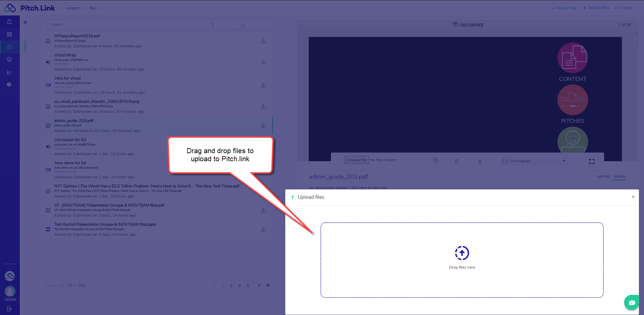Viewport: 644px width, 315px height.
Task: Enter fullscreen preview mode
Action: [592, 162]
